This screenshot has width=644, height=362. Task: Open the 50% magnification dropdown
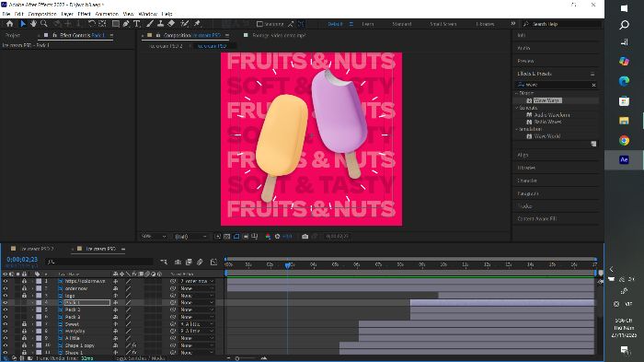[x=154, y=237]
